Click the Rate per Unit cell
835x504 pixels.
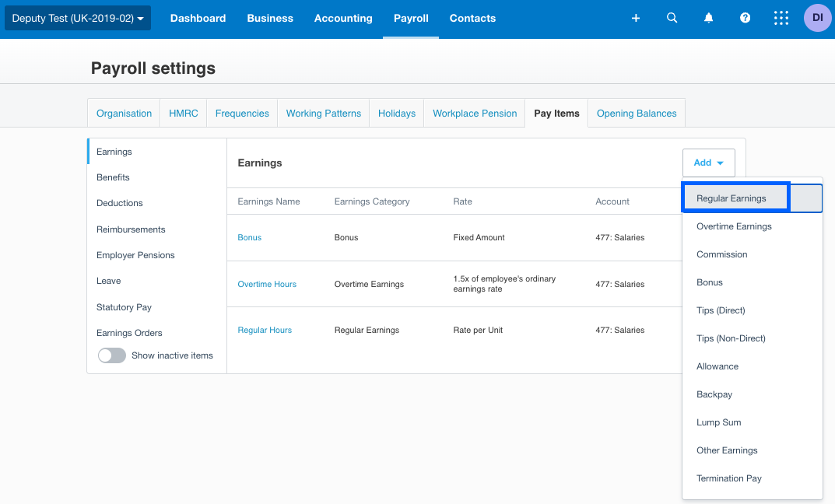pos(478,330)
